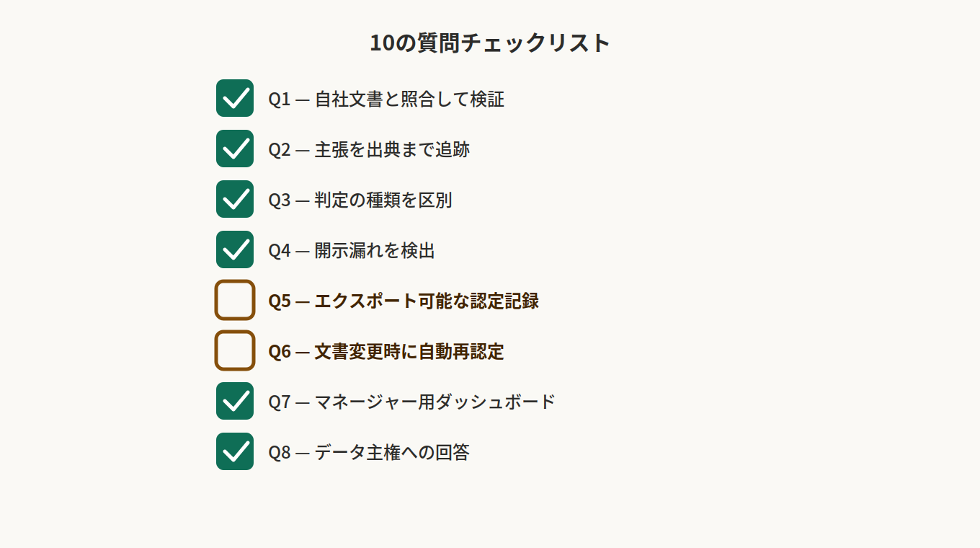Click the heading 10の質問チェックリスト

(x=490, y=43)
